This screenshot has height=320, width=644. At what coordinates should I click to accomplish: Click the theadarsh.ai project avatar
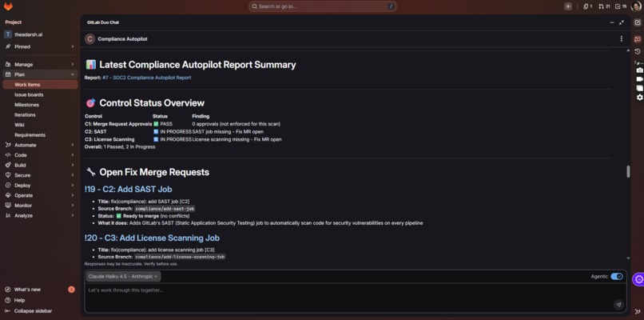(8, 34)
